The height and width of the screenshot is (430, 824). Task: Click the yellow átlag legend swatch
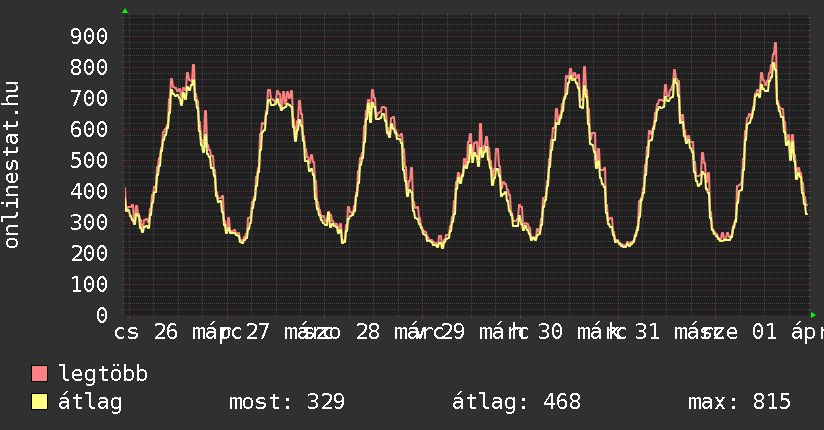(40, 402)
